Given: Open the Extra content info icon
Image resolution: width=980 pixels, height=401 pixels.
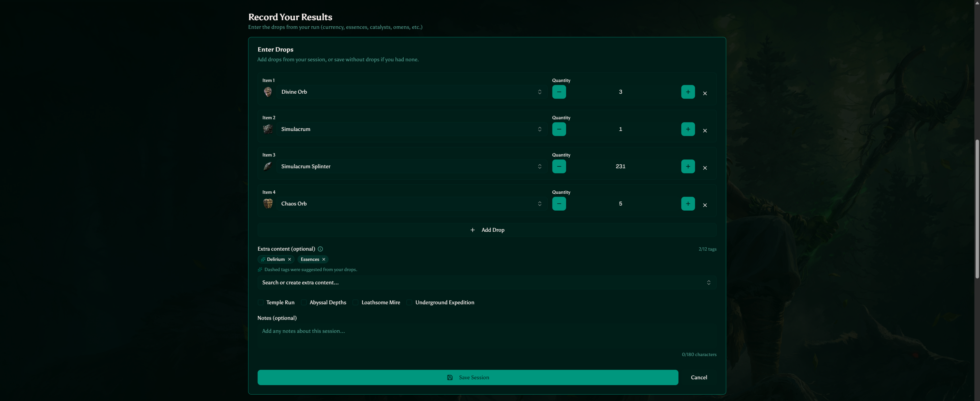Looking at the screenshot, I should [x=320, y=249].
